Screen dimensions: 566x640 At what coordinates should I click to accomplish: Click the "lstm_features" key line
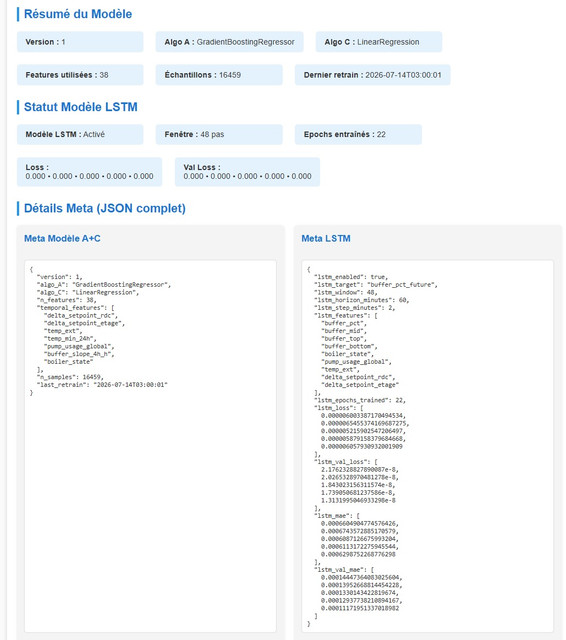(x=346, y=316)
